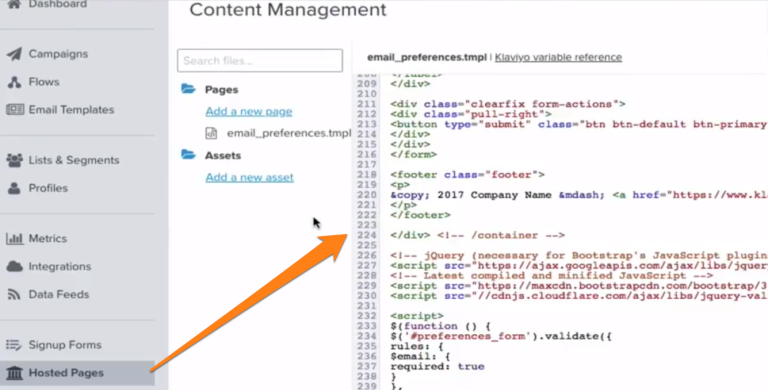
Task: Click the '$email: {' code line
Action: pos(421,356)
